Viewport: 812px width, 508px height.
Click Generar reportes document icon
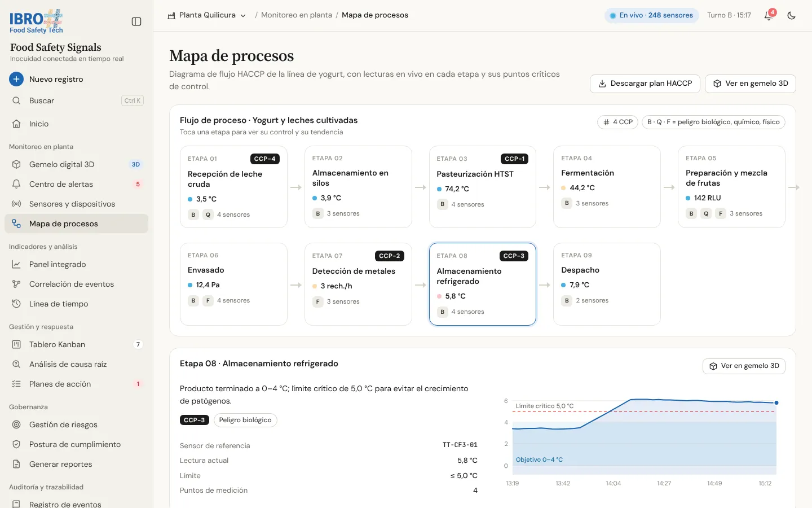coord(16,464)
